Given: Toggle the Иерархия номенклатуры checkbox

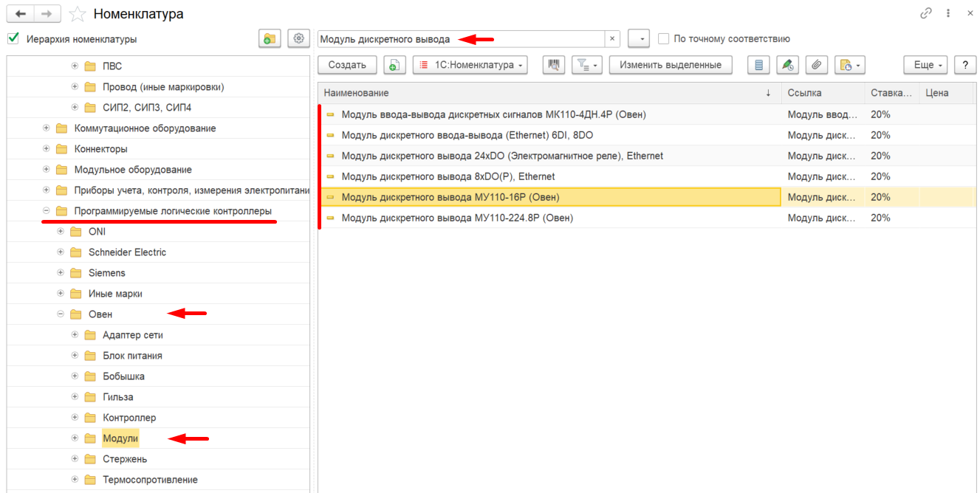Looking at the screenshot, I should tap(13, 38).
